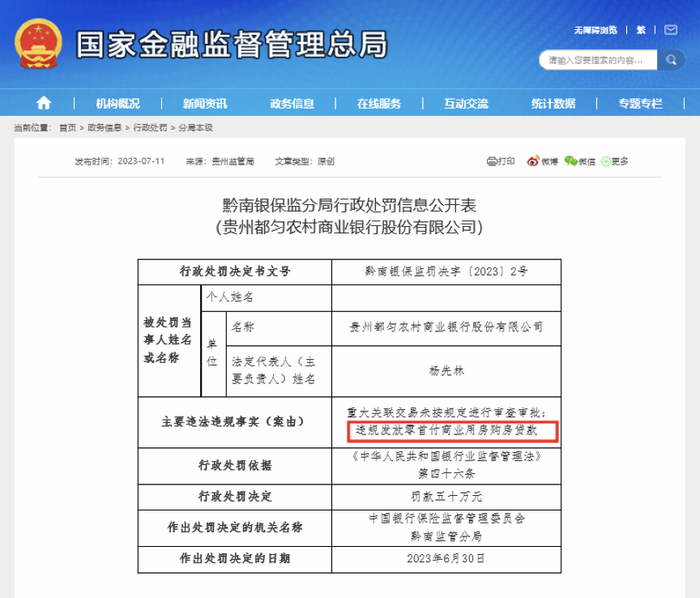The height and width of the screenshot is (598, 700).
Task: Click the print icon 打印
Action: click(492, 161)
